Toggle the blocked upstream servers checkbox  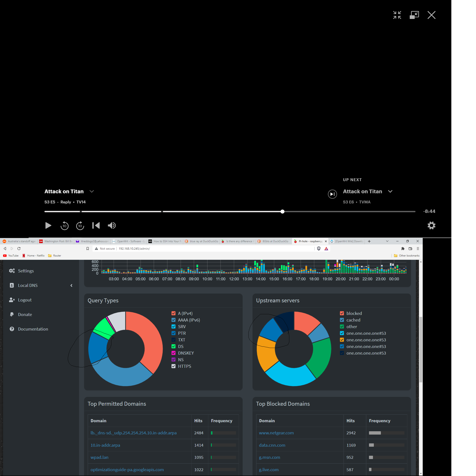tap(342, 313)
